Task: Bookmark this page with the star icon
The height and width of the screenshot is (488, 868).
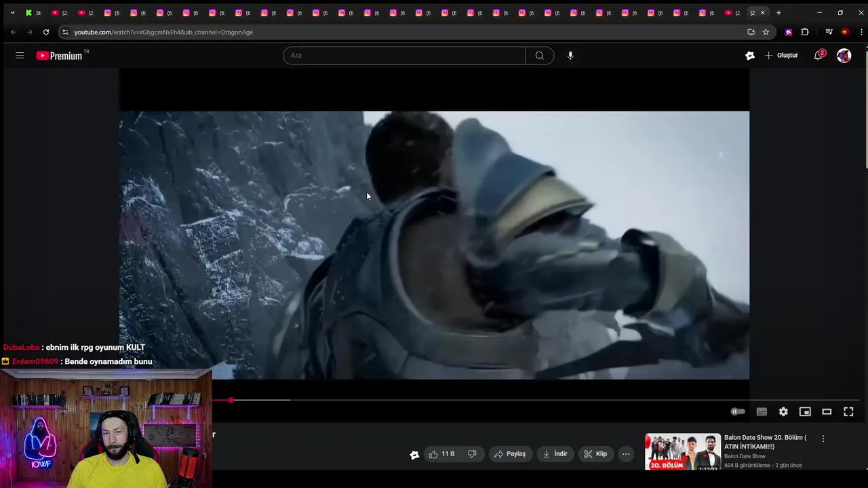Action: (766, 32)
